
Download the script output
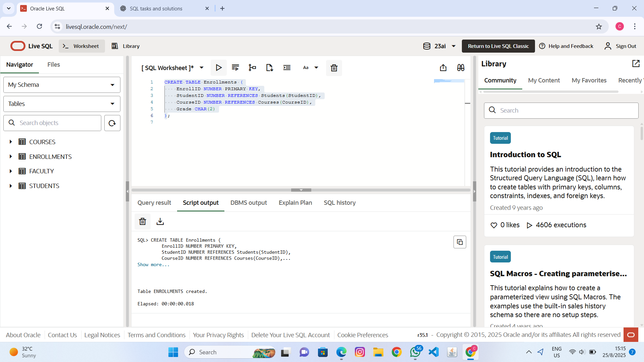(160, 222)
